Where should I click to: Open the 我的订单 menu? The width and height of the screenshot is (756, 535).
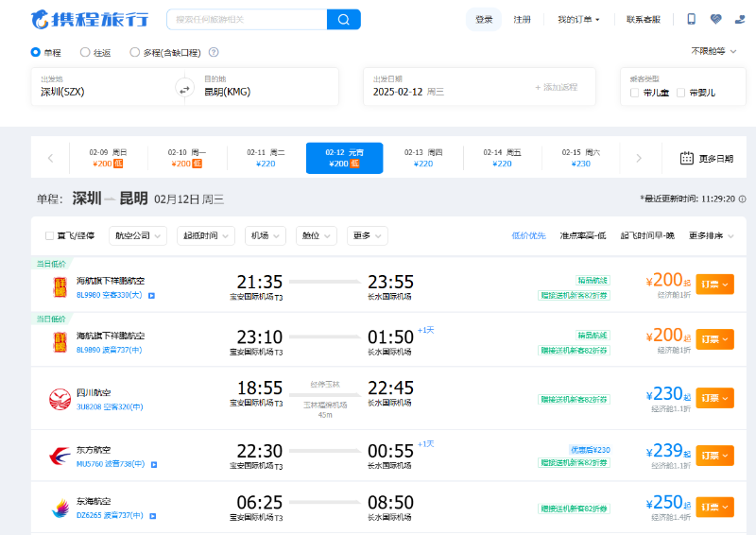[x=578, y=19]
